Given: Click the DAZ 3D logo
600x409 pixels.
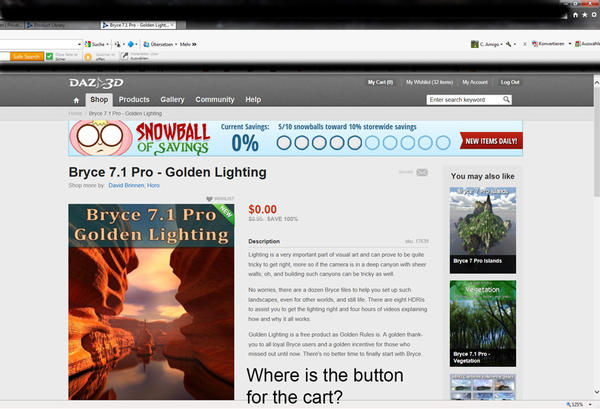Looking at the screenshot, I should pos(96,83).
